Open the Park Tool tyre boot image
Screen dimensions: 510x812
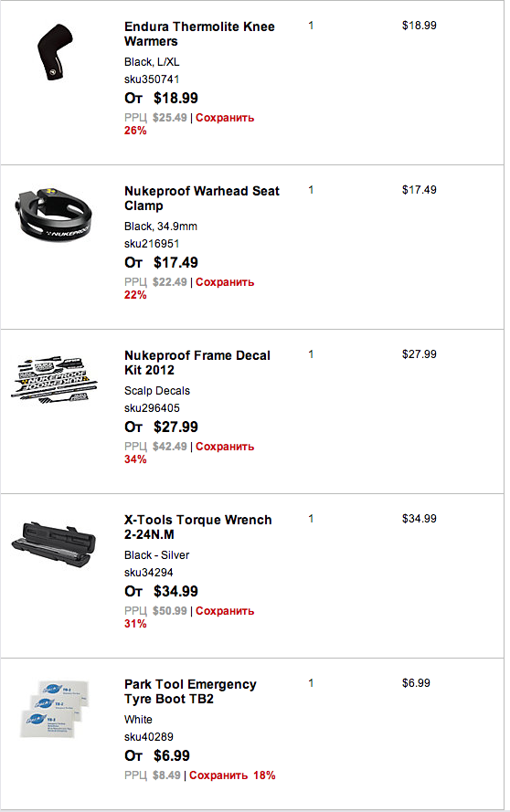(55, 709)
